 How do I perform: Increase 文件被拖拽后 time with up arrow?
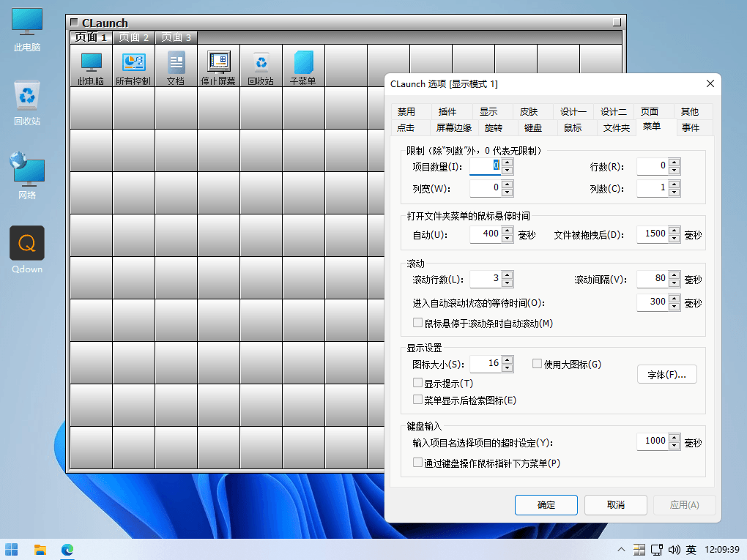674,230
